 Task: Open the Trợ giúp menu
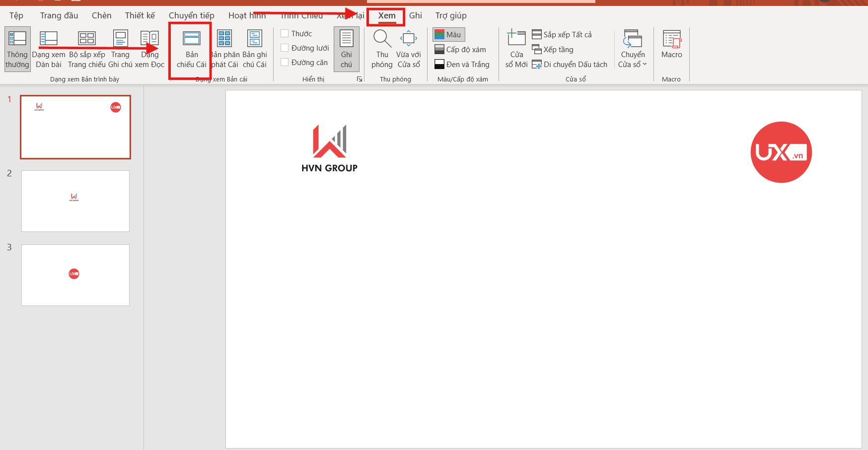450,15
